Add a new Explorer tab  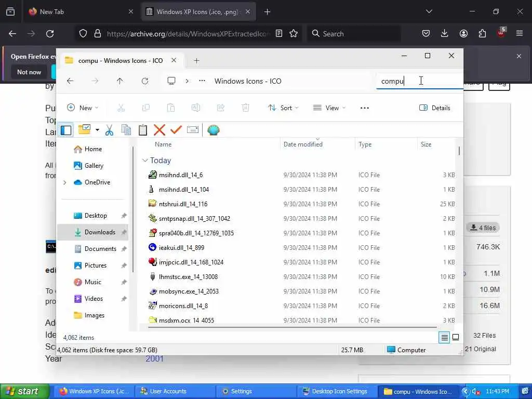pyautogui.click(x=196, y=61)
